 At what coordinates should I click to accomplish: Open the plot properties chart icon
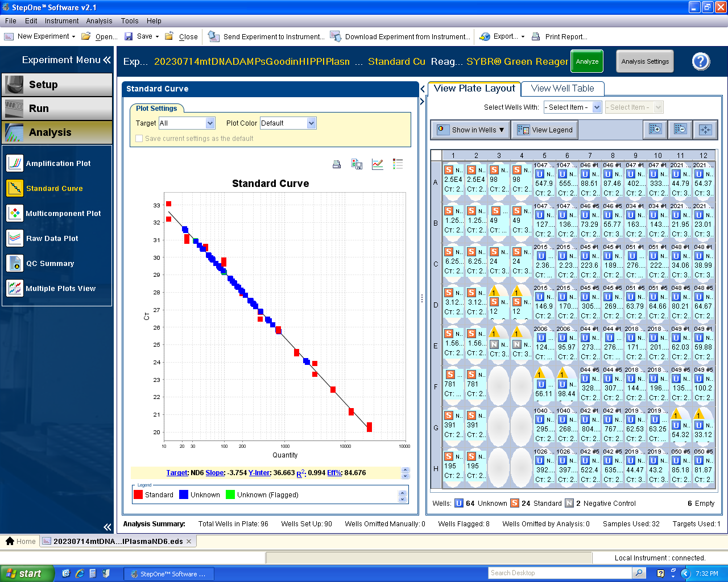pos(378,164)
